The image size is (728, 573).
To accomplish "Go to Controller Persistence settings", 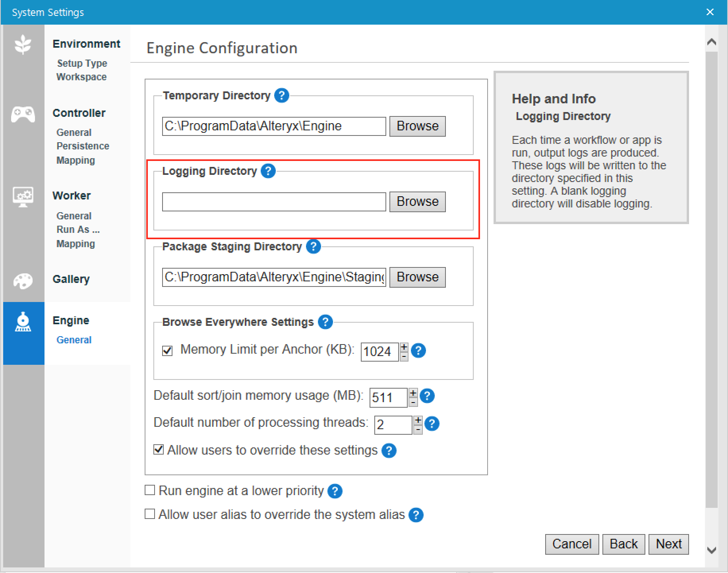I will point(83,146).
